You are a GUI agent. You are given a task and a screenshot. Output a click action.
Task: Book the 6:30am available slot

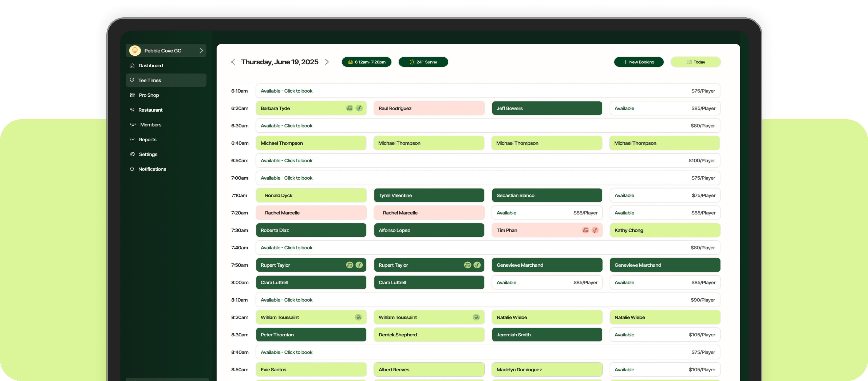488,126
